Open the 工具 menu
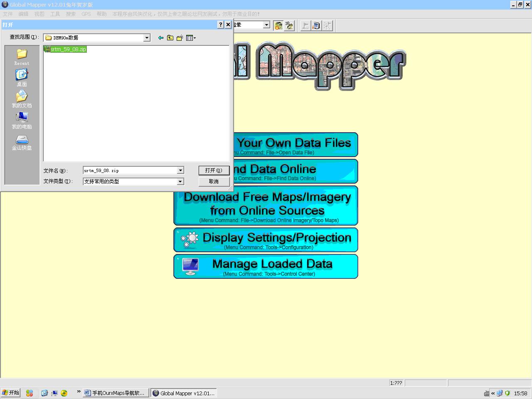The height and width of the screenshot is (399, 532). [55, 14]
